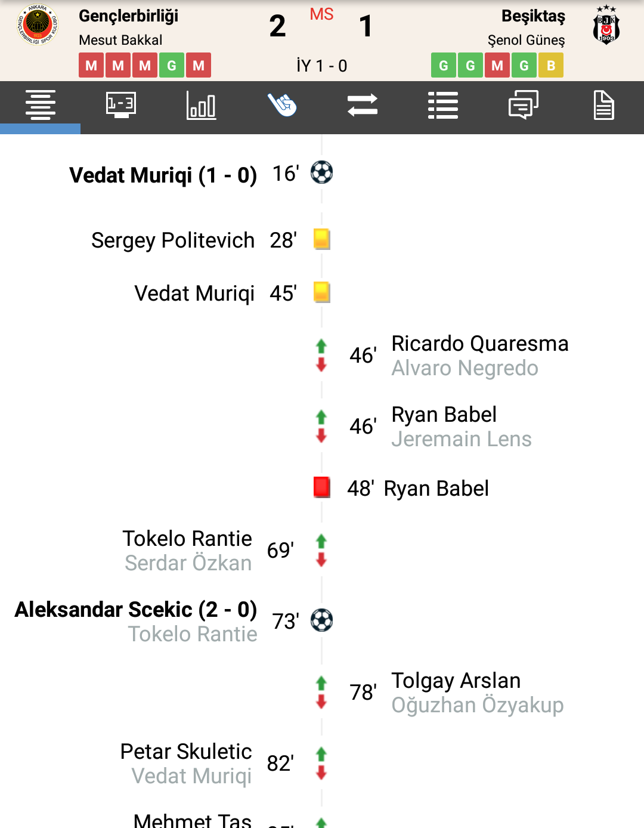Tap the Ryan Babel red card icon
Image resolution: width=644 pixels, height=828 pixels.
coord(322,487)
